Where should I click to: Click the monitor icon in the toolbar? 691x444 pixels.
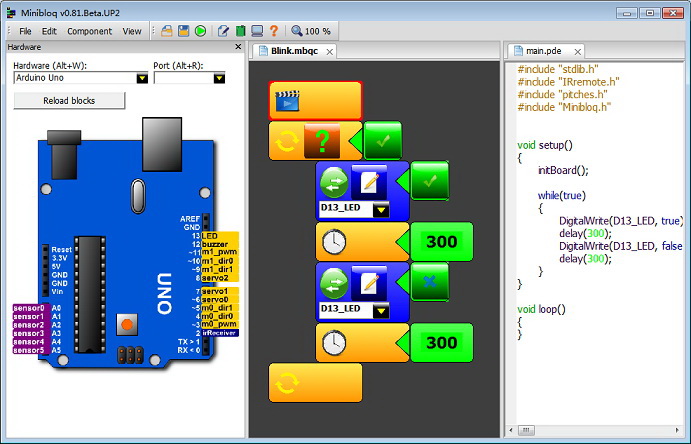(x=256, y=31)
